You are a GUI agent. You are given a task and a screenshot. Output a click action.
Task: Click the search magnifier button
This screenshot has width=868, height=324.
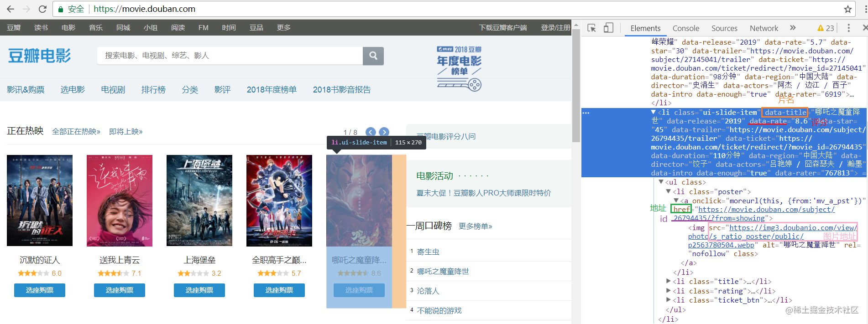373,56
